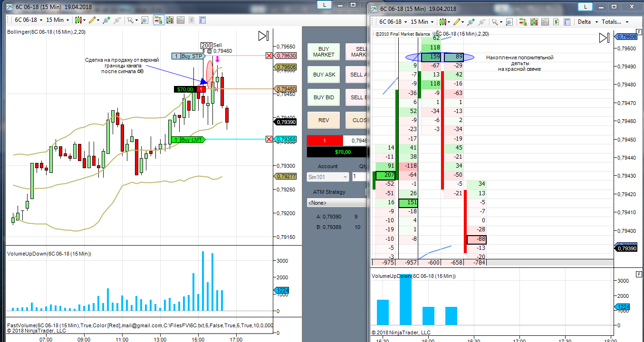Open chart style selector in right chart toolbar
The image size is (644, 342).
pyautogui.click(x=445, y=21)
